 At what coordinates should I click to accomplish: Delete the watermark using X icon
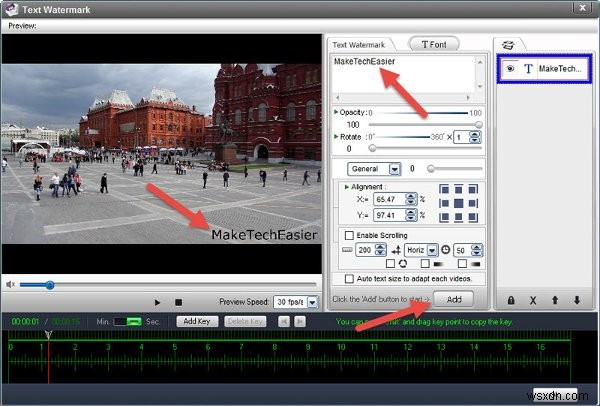pyautogui.click(x=533, y=300)
